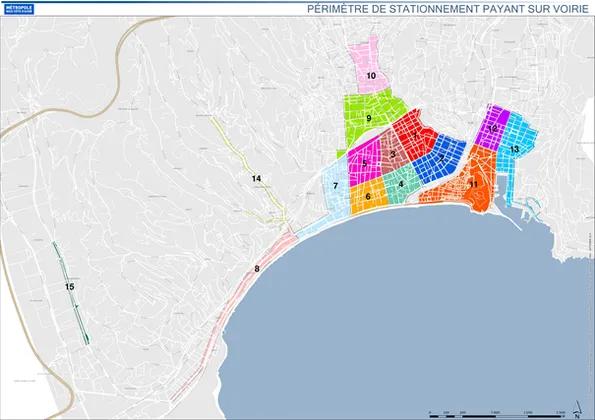Select zone number 2 in the blue area
The image size is (595, 420).
click(441, 159)
